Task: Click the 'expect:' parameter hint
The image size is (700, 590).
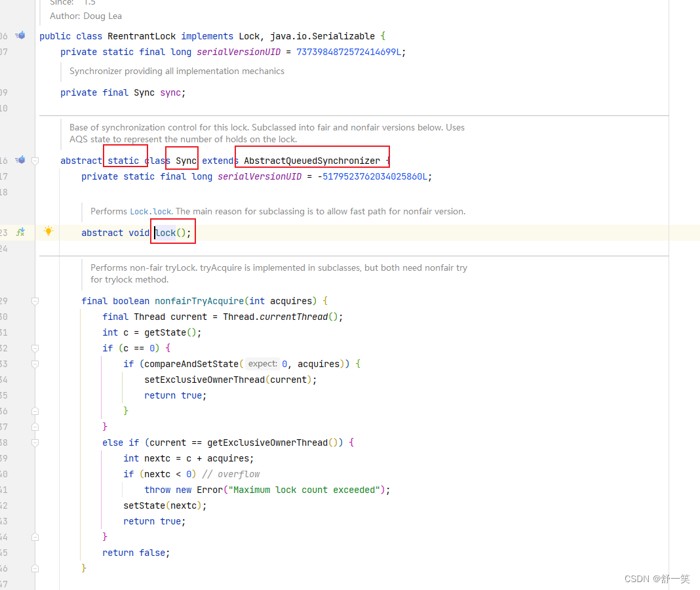Action: click(x=262, y=364)
